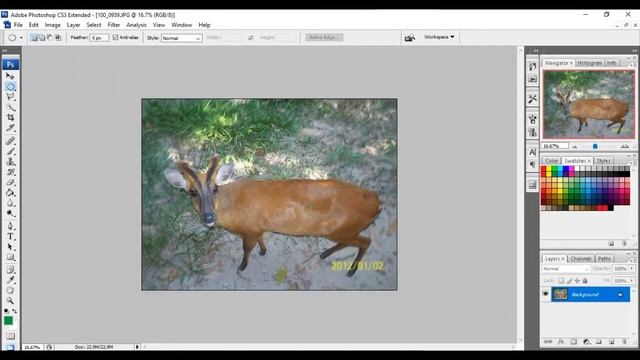This screenshot has height=360, width=640.
Task: Select the Eraser tool
Action: pyautogui.click(x=10, y=182)
